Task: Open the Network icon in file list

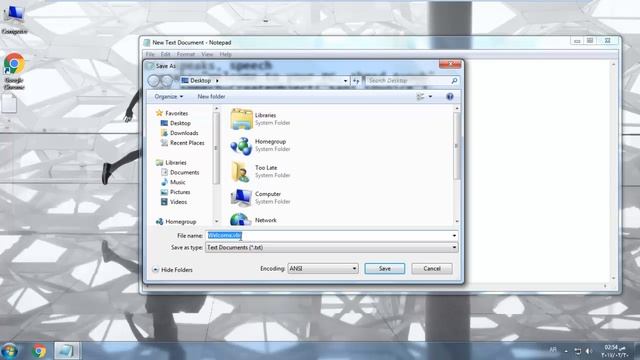Action: [x=241, y=220]
